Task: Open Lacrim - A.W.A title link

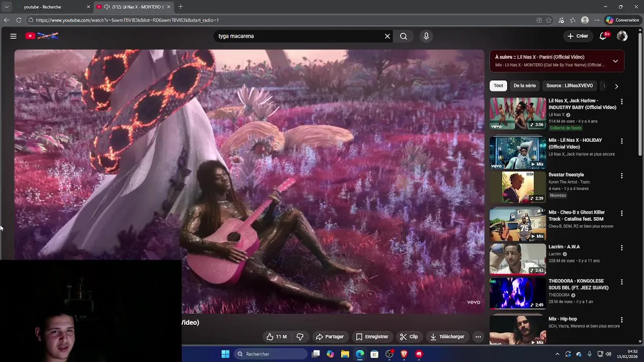Action: [x=564, y=247]
